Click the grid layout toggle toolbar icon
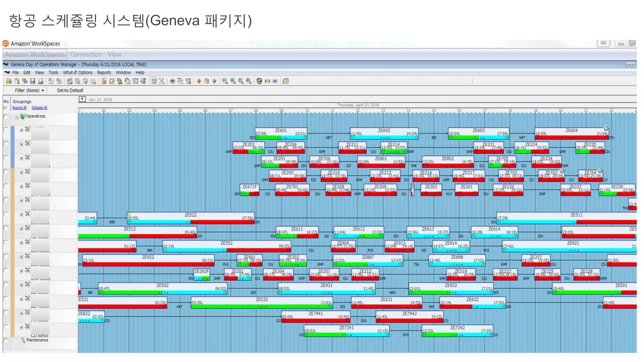Screen dimensions: 644x362 tap(154, 81)
